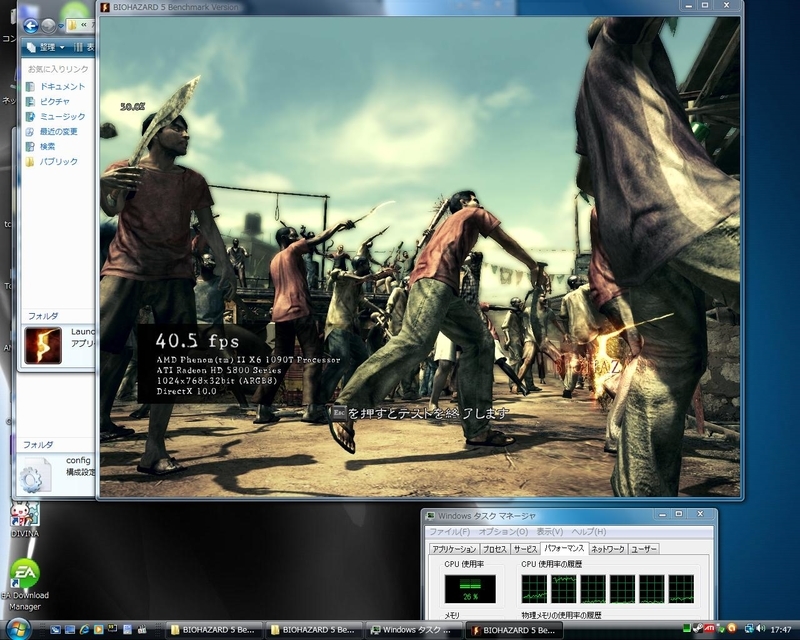This screenshot has height=640, width=800.
Task: Select the config settings file icon
Action: pos(35,476)
